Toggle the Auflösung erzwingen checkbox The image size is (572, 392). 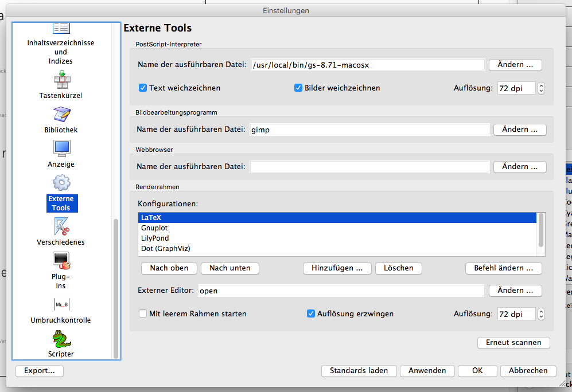click(x=311, y=314)
